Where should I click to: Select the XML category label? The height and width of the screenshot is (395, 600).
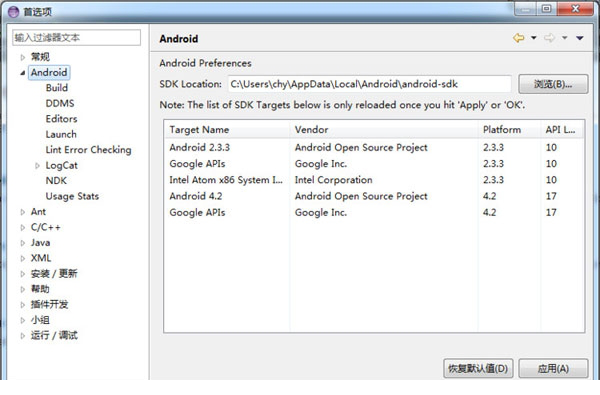click(x=41, y=258)
